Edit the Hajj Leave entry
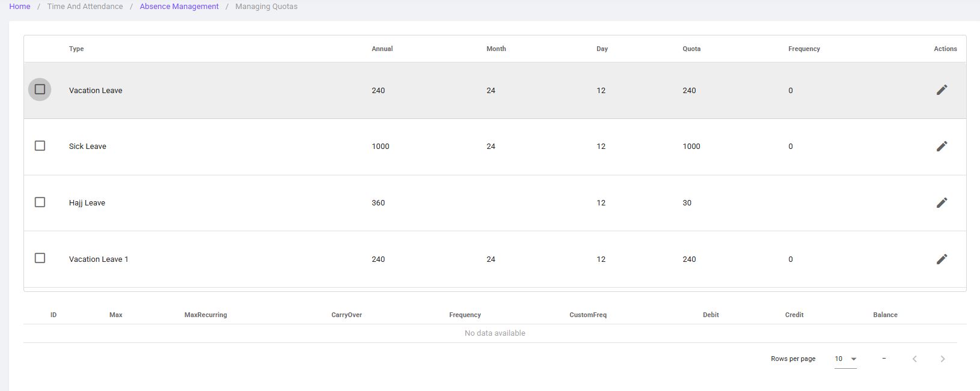 tap(942, 202)
